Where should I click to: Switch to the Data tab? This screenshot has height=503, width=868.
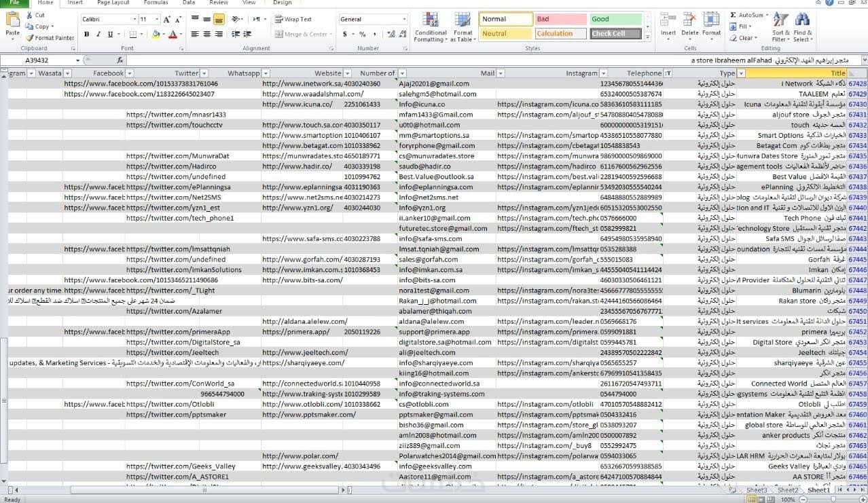click(189, 3)
